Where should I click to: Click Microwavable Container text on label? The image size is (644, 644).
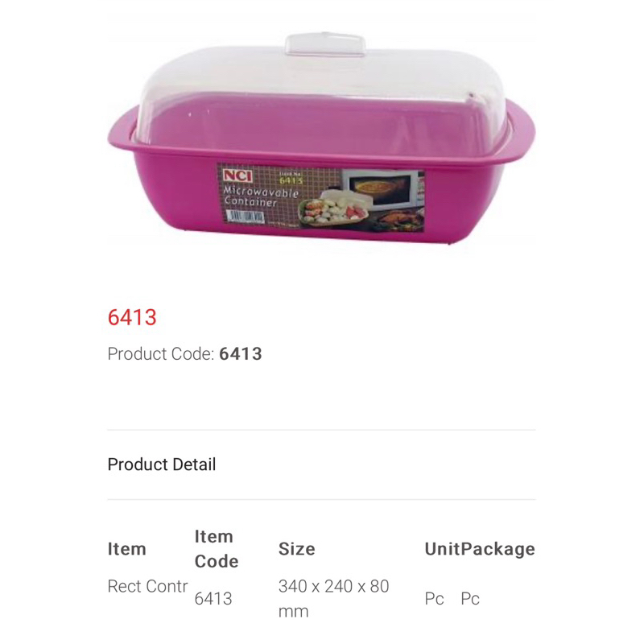(260, 196)
